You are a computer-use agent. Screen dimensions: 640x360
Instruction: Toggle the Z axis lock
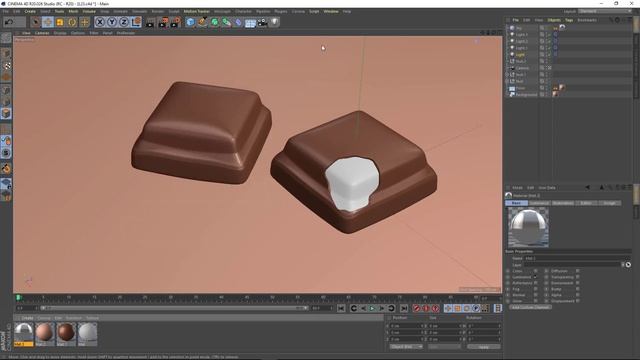pos(124,22)
